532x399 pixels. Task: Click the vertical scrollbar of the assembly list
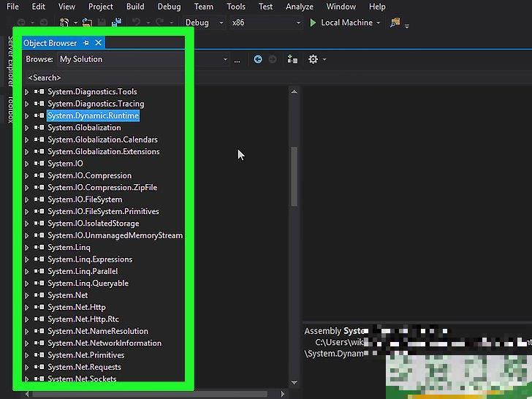[x=294, y=175]
